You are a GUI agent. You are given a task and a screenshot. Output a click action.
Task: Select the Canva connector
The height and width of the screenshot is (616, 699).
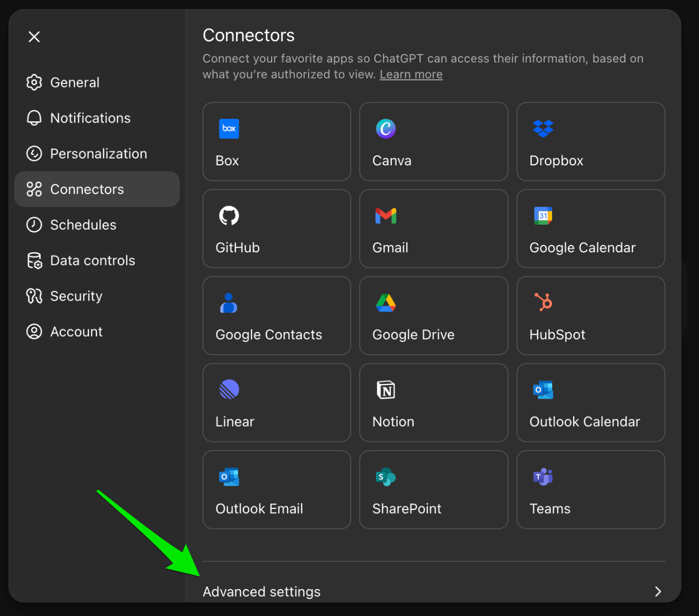point(433,142)
